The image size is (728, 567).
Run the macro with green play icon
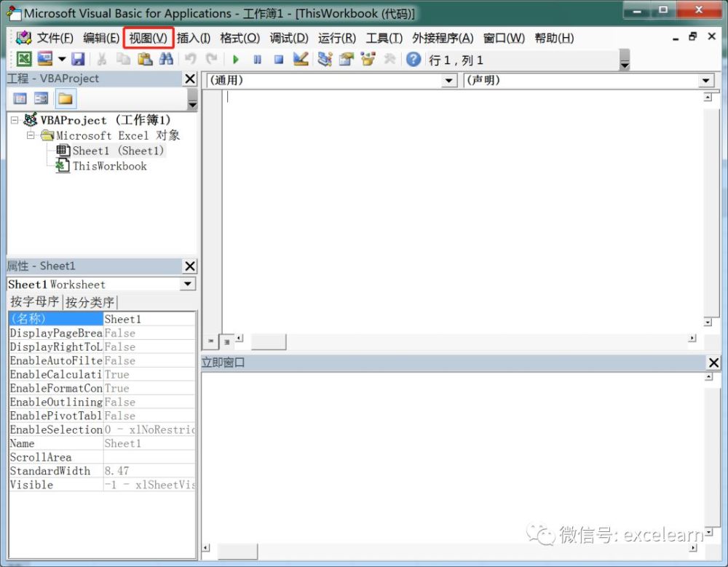(x=236, y=60)
